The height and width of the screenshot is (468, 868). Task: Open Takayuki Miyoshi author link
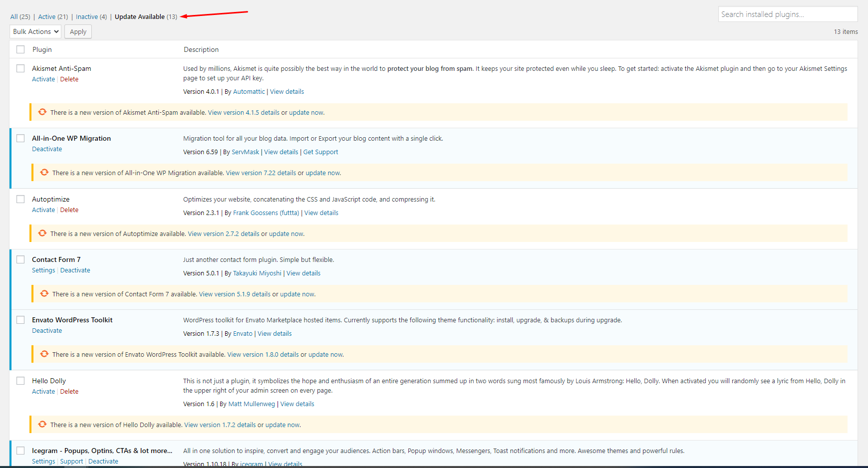(x=257, y=273)
